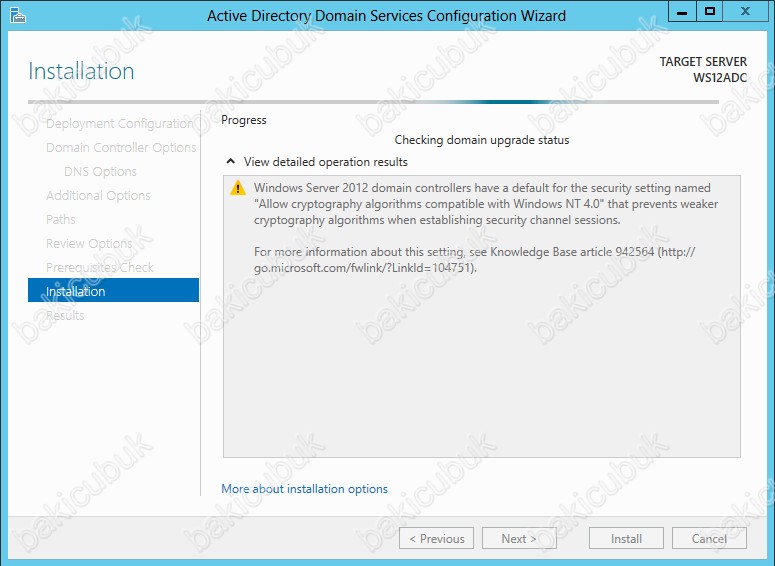
Task: Click the 'View detailed operation results' label
Action: coord(326,162)
